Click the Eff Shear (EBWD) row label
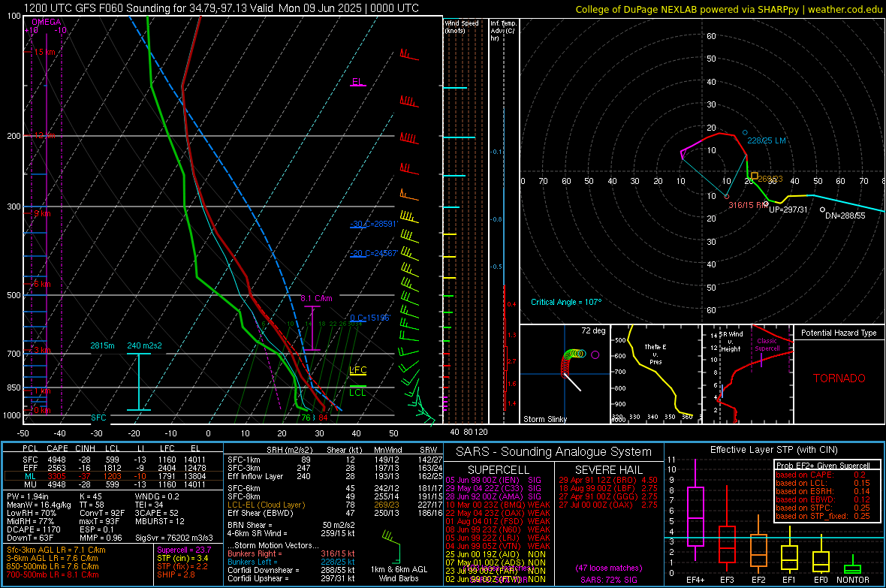The image size is (886, 588). [260, 513]
